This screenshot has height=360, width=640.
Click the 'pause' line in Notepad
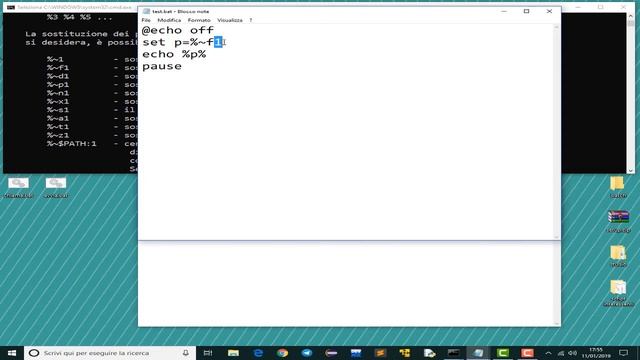[x=162, y=66]
